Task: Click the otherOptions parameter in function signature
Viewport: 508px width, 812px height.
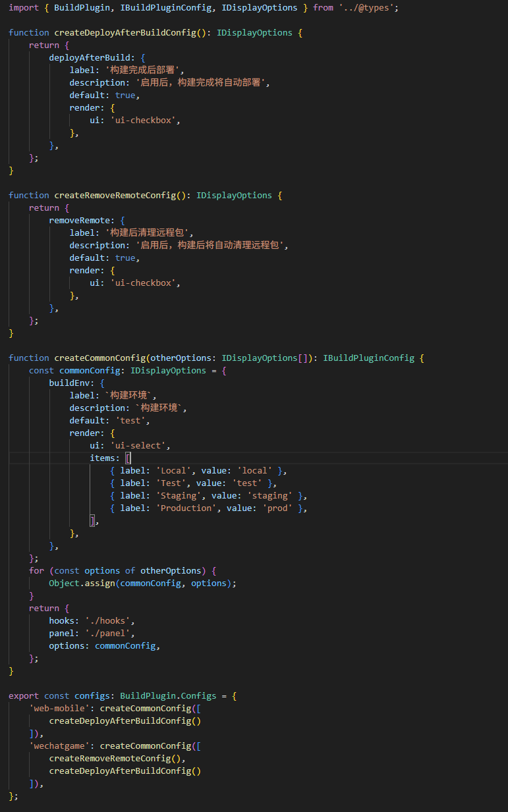Action: 181,358
